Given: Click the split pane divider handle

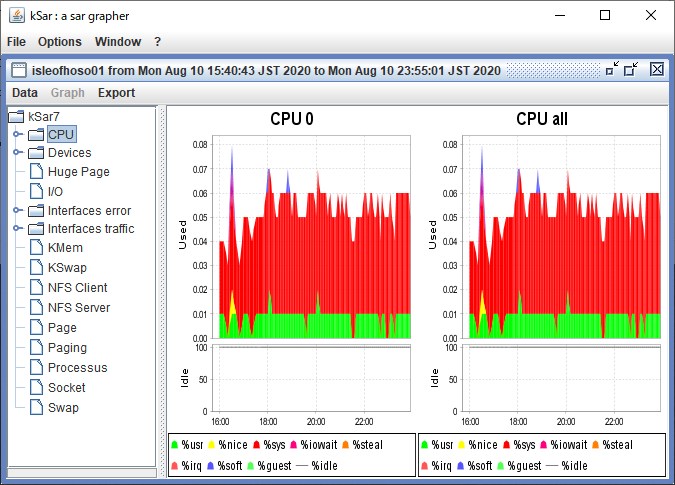Looking at the screenshot, I should (x=162, y=291).
